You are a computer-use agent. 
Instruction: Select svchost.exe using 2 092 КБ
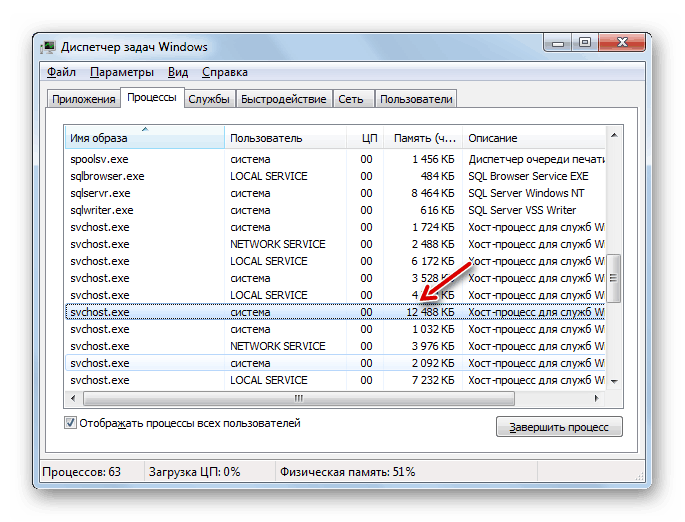pyautogui.click(x=335, y=363)
